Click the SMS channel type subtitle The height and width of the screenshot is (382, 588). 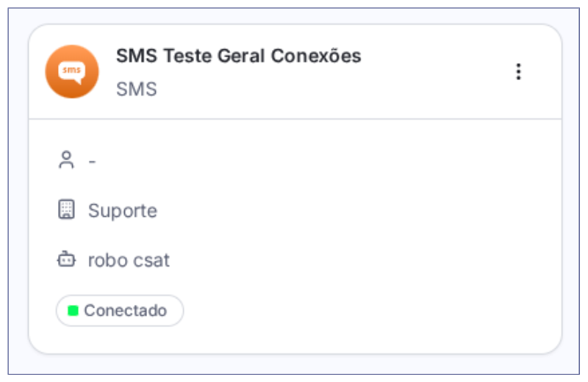tap(137, 90)
